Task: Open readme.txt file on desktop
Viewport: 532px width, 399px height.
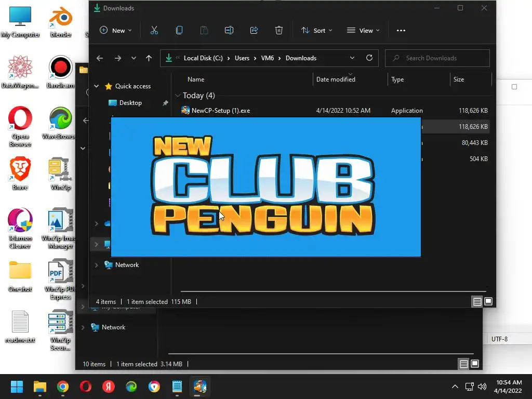Action: click(x=20, y=327)
